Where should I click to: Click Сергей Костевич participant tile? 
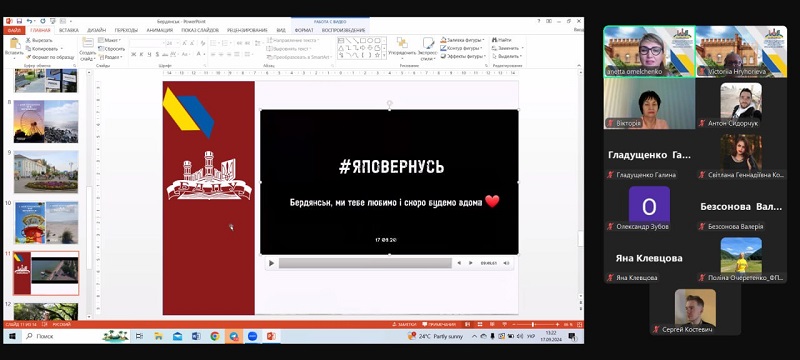tap(695, 312)
